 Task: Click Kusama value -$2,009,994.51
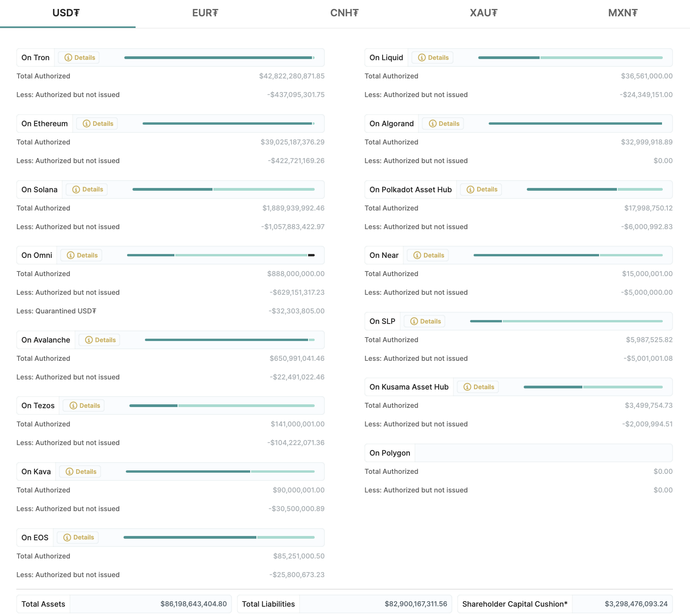(647, 424)
